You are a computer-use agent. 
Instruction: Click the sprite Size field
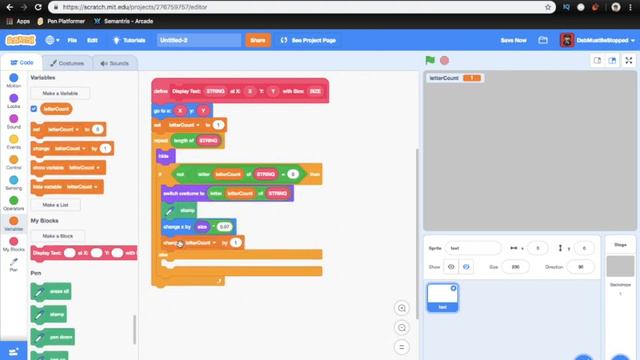tap(516, 267)
